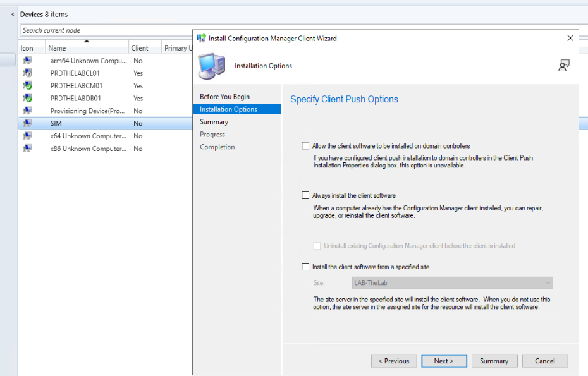Click the wizard feedback person icon

[x=563, y=65]
